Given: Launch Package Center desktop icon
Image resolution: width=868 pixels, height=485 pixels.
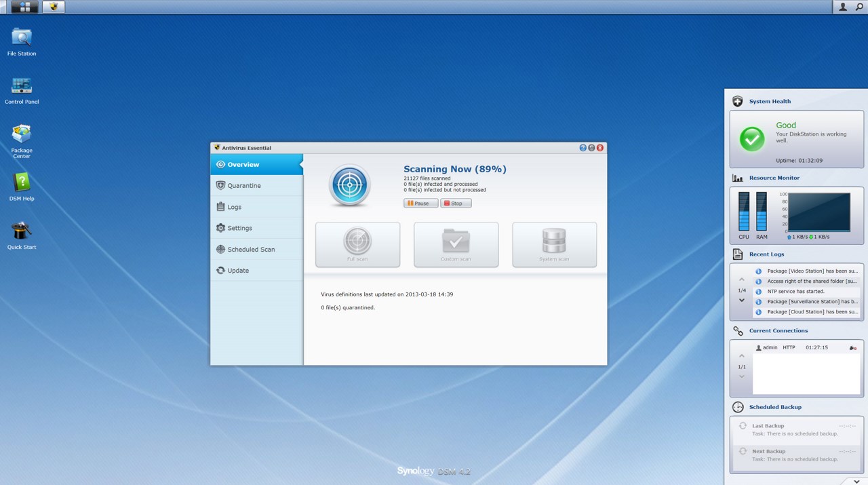Looking at the screenshot, I should (22, 141).
